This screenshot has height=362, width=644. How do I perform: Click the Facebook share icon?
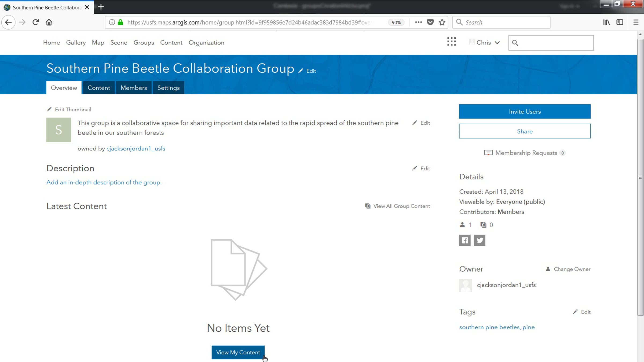(465, 240)
